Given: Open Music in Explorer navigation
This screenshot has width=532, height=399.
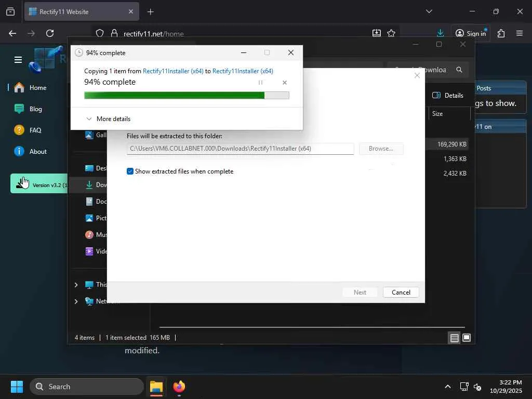Looking at the screenshot, I should click(x=96, y=234).
